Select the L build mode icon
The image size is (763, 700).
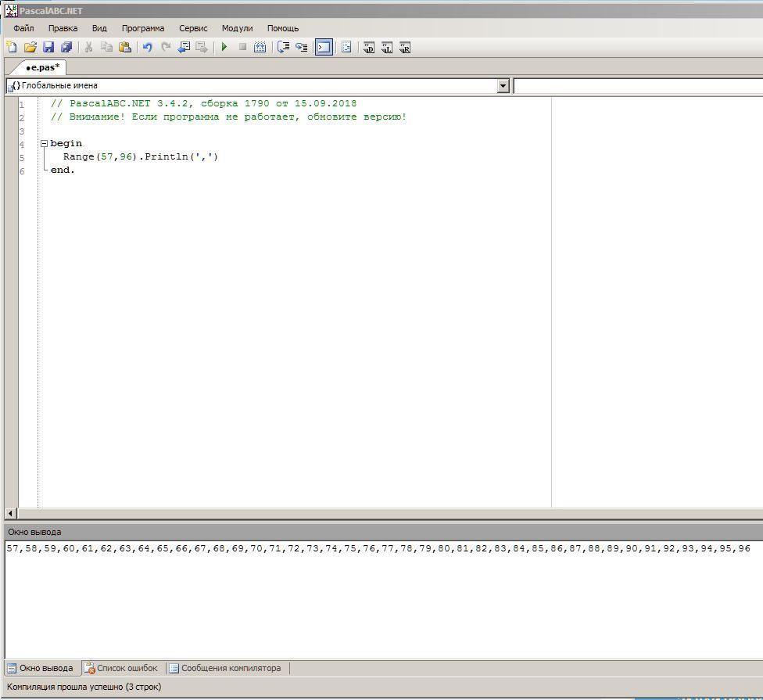tap(387, 47)
